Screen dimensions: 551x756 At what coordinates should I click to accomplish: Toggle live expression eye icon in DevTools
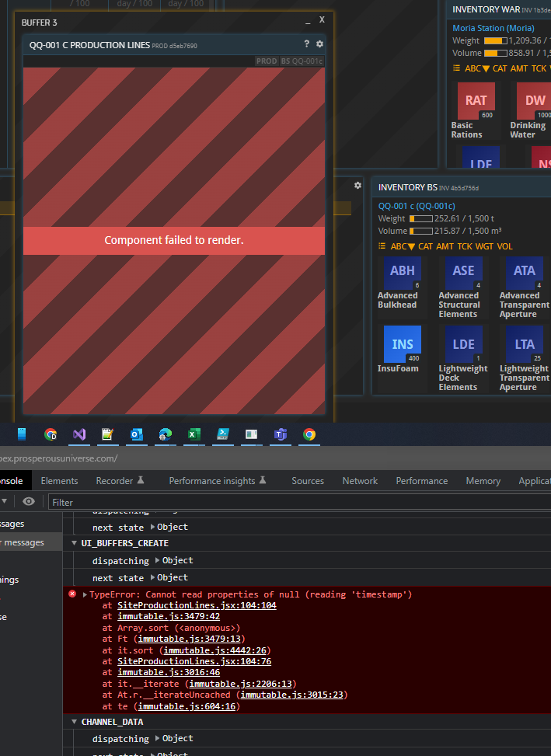29,501
